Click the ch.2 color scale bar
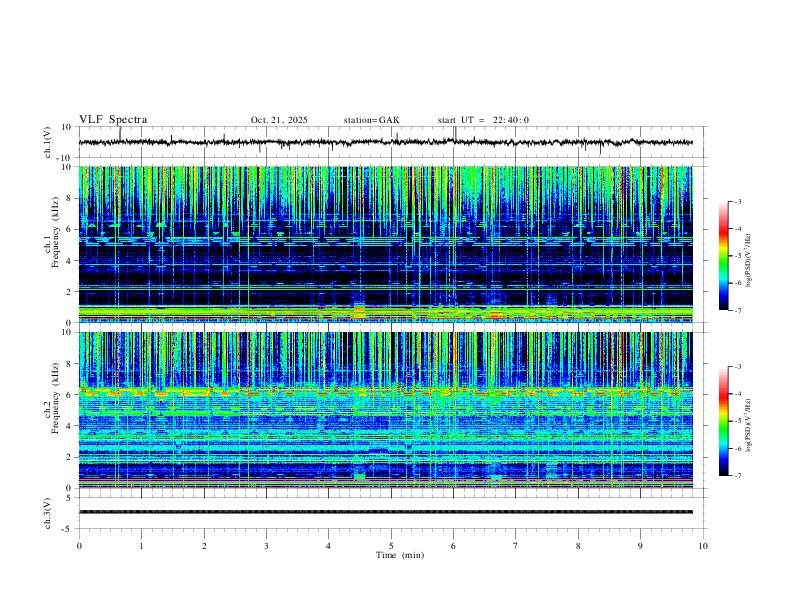Screen dimensions: 792x612 point(724,421)
